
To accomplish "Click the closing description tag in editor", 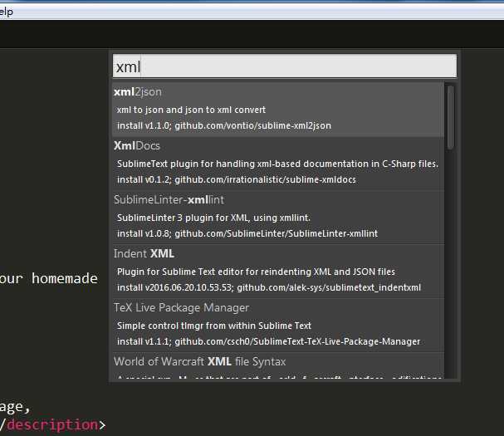I will (52, 425).
